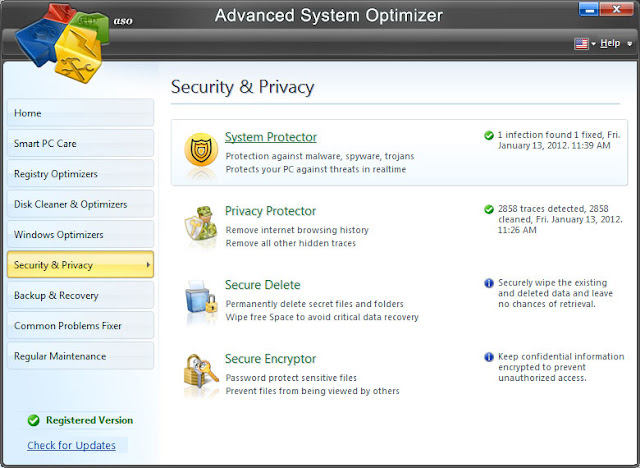Click the Registered Version green check icon
640x468 pixels.
[x=33, y=420]
